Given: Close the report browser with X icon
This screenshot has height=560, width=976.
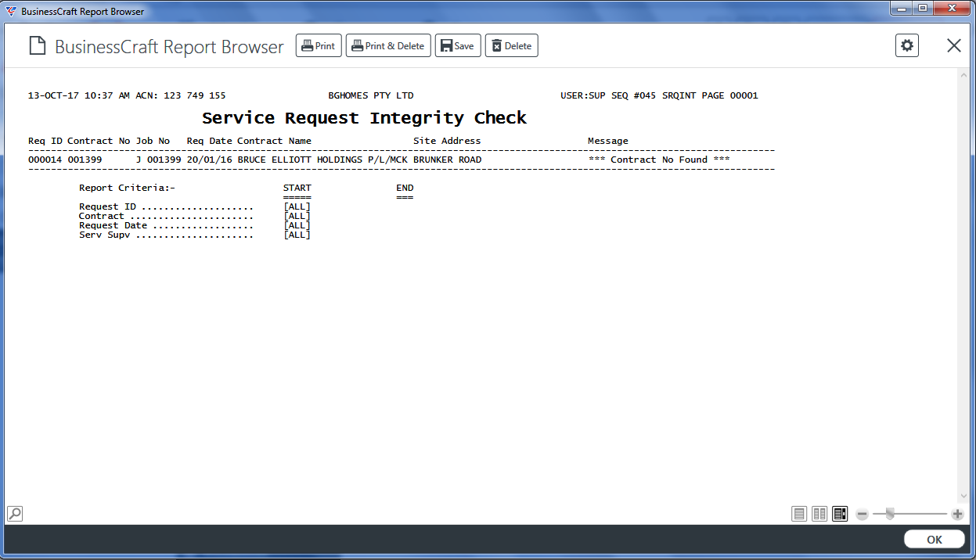Looking at the screenshot, I should click(954, 45).
